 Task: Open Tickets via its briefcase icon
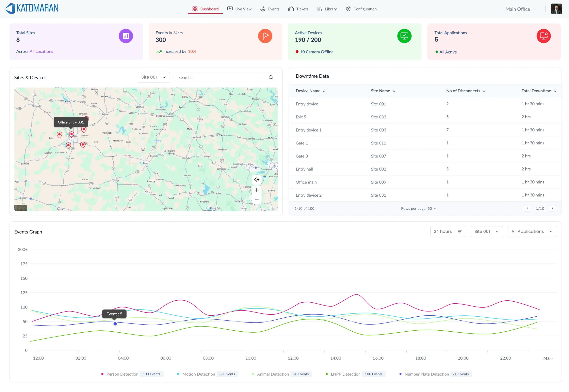(x=291, y=9)
